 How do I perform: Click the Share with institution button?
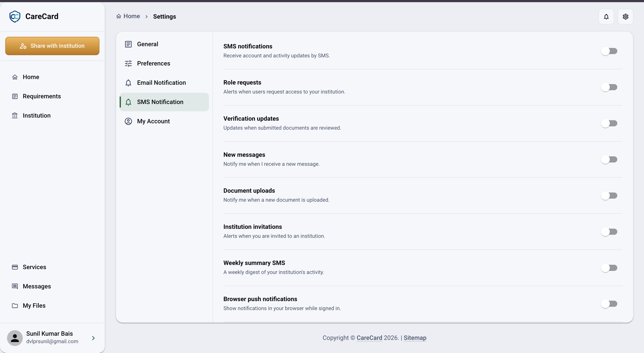pos(52,46)
